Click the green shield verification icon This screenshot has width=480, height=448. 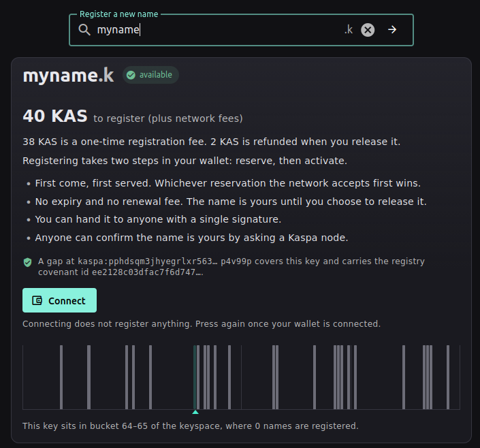coord(27,262)
